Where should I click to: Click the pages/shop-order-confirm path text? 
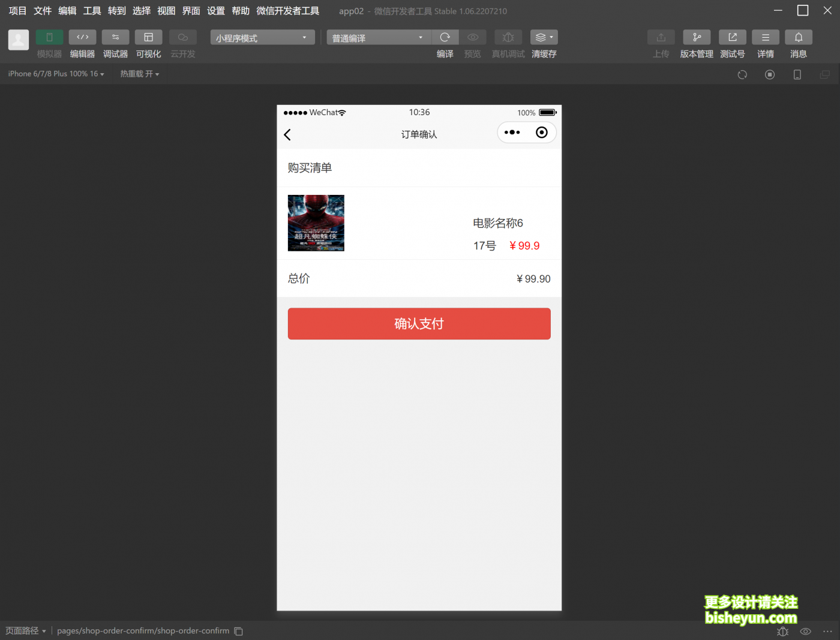143,631
